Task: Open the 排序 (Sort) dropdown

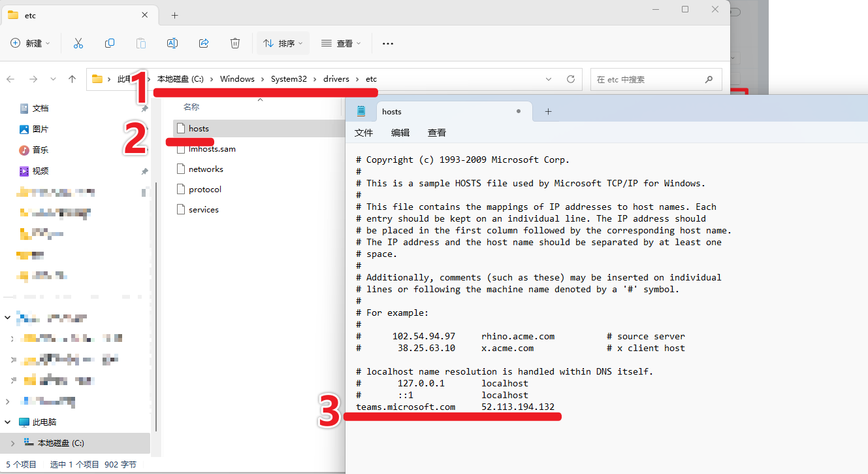Action: (x=283, y=43)
